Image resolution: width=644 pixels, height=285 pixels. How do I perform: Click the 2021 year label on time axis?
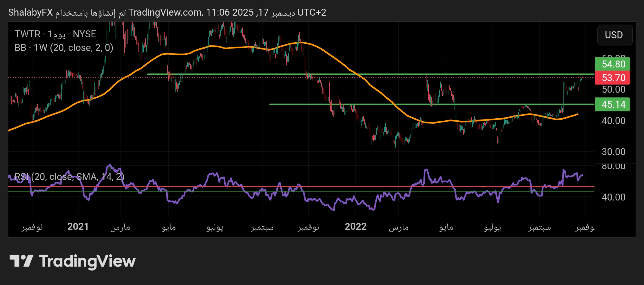(78, 227)
